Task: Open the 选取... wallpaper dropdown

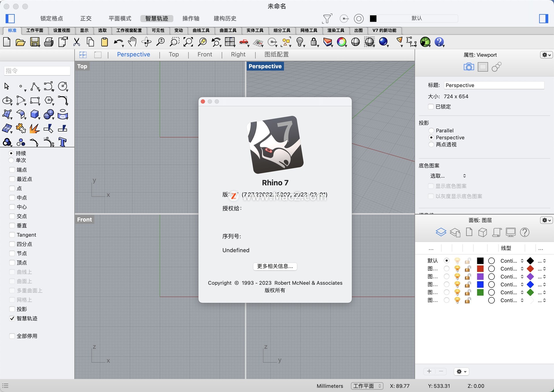Action: [448, 176]
